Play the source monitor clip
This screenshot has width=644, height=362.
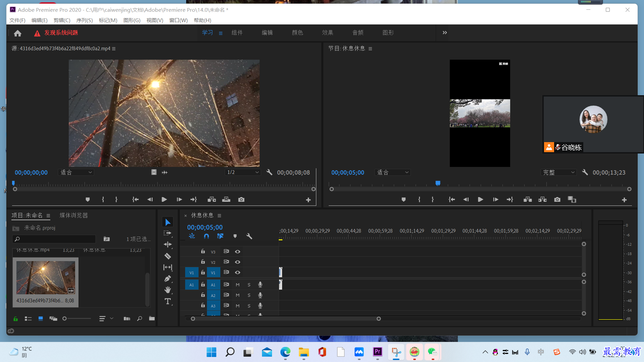164,199
